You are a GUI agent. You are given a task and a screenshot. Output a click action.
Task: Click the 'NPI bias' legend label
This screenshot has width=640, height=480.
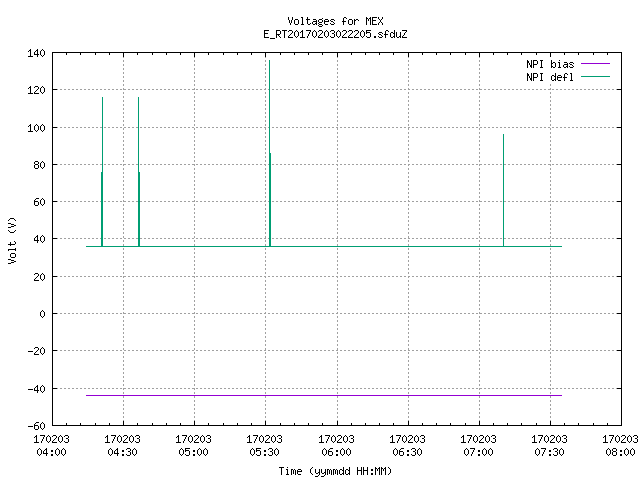pyautogui.click(x=550, y=64)
